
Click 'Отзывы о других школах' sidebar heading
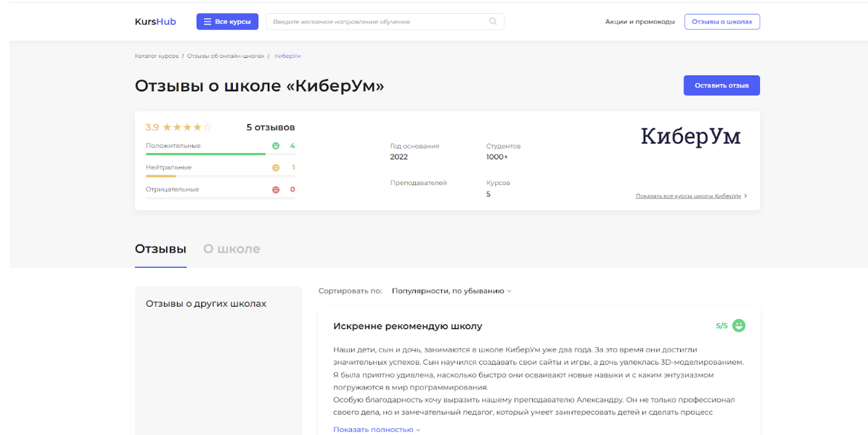click(x=206, y=304)
